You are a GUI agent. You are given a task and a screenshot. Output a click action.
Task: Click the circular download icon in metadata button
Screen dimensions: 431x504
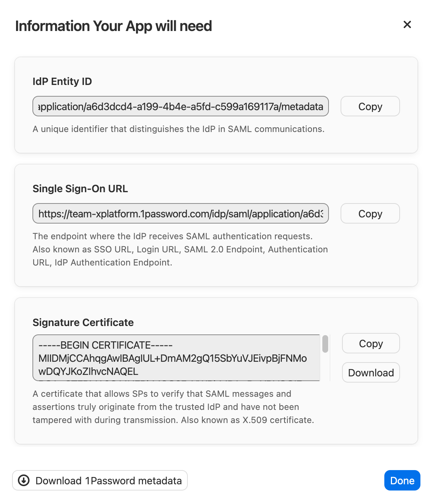24,480
